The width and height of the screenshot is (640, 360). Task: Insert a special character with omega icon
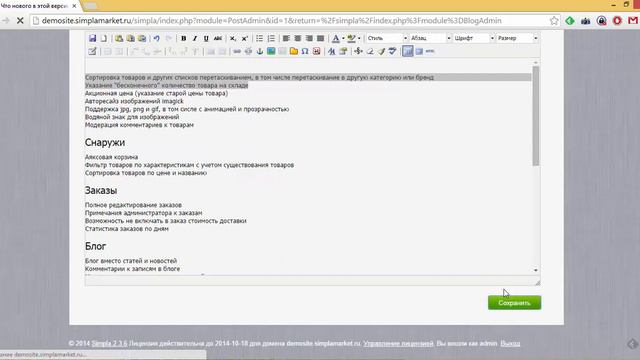click(305, 51)
